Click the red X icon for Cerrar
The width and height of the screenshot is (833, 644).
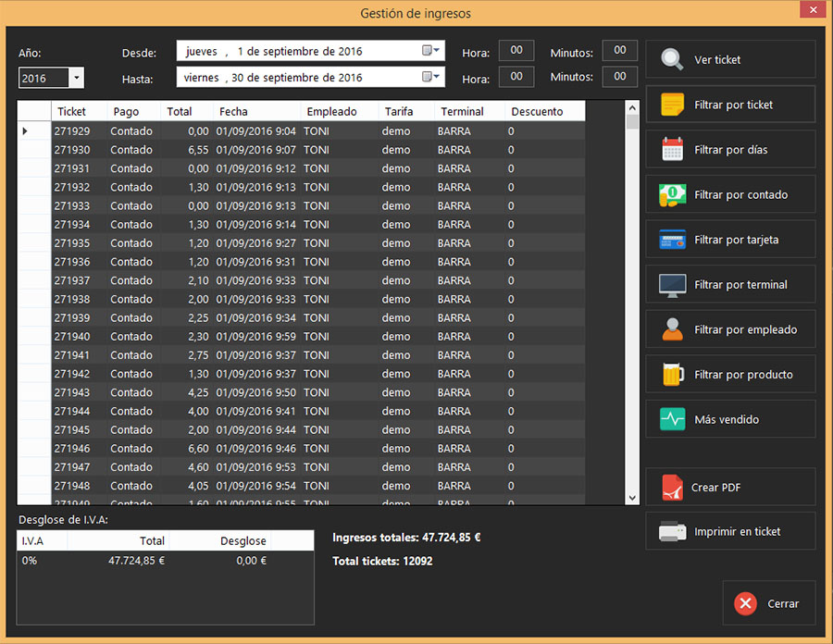[745, 603]
